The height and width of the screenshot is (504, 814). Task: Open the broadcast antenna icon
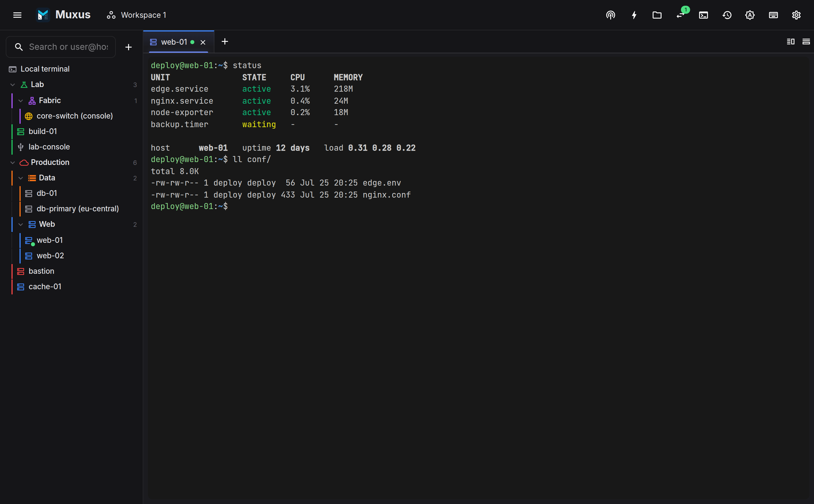click(610, 15)
